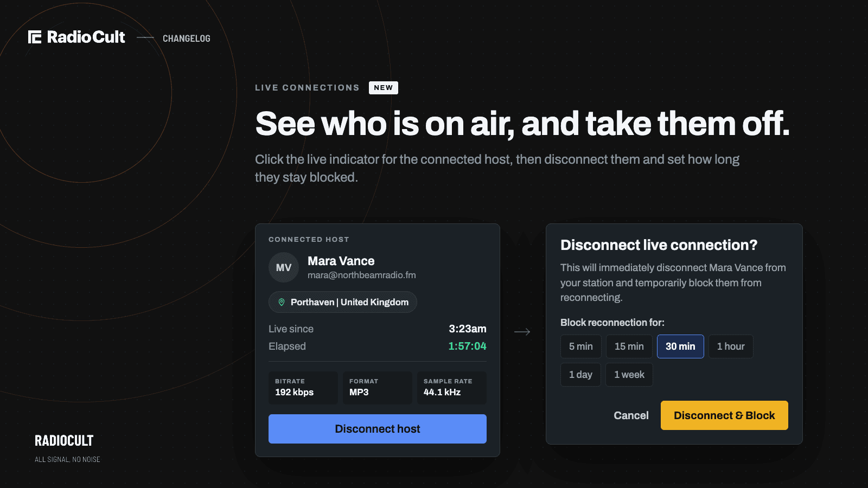
Task: Pick the 1 day block duration
Action: (x=580, y=375)
